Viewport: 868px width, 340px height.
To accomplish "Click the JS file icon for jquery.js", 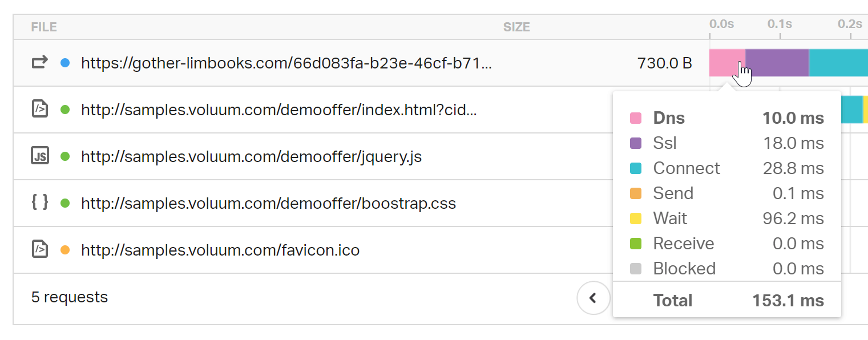I will pyautogui.click(x=39, y=156).
